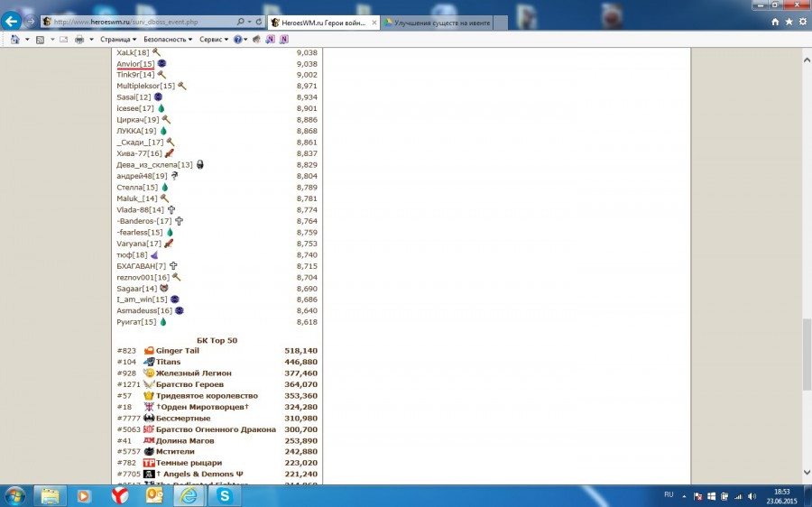This screenshot has height=507, width=812.
Task: Select clan score 518,140
Action: click(x=300, y=351)
